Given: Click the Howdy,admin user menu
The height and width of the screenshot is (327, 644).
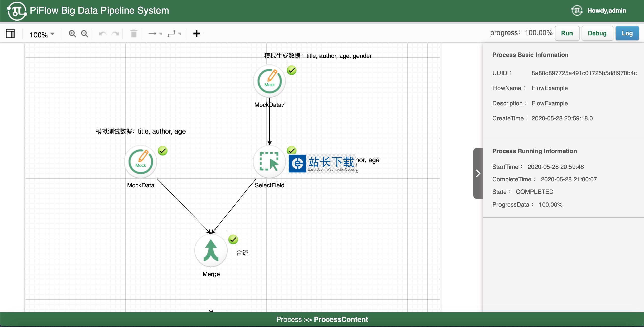Looking at the screenshot, I should point(606,11).
